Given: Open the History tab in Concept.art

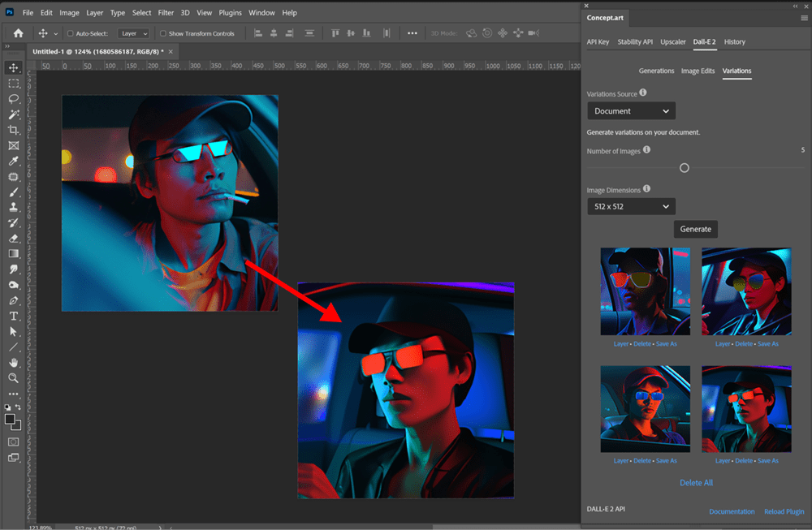Looking at the screenshot, I should click(x=734, y=42).
